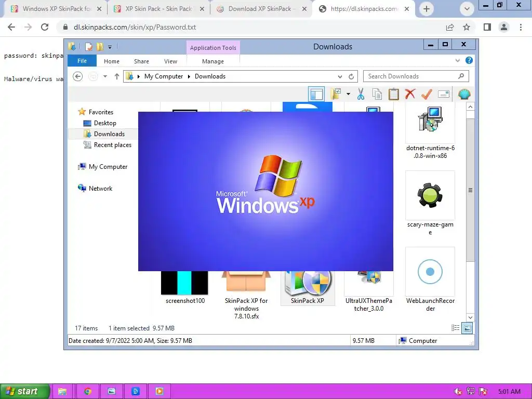Screen dimensions: 532x399
Task: Click My Computer in address breadcrumb
Action: pos(164,76)
